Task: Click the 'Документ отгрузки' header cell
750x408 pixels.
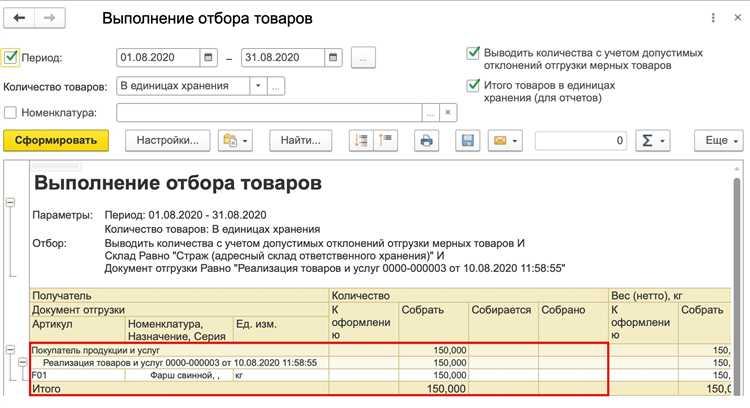Action: coord(180,310)
